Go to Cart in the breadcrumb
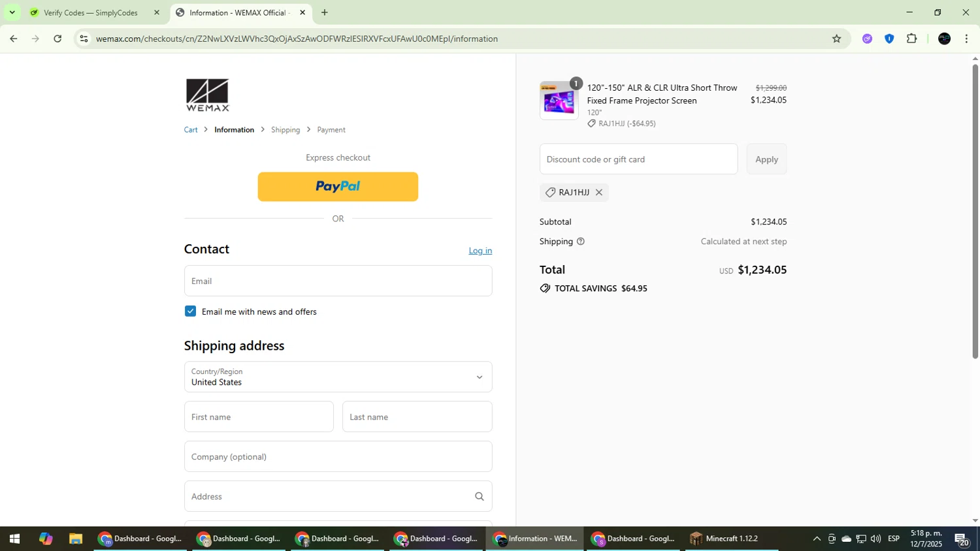This screenshot has width=980, height=551. click(191, 130)
